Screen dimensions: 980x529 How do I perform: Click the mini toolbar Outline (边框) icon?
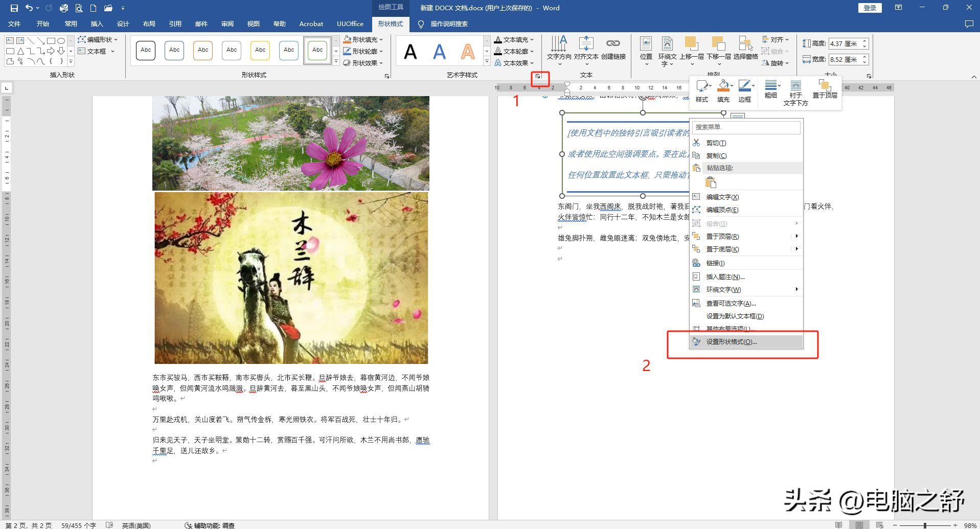point(745,91)
